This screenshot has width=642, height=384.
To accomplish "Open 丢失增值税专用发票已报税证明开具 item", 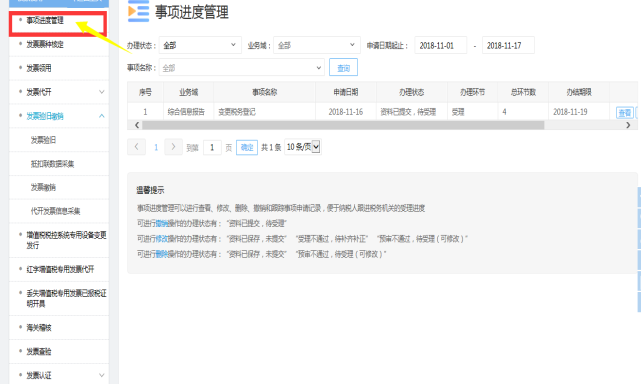I will coord(66,298).
